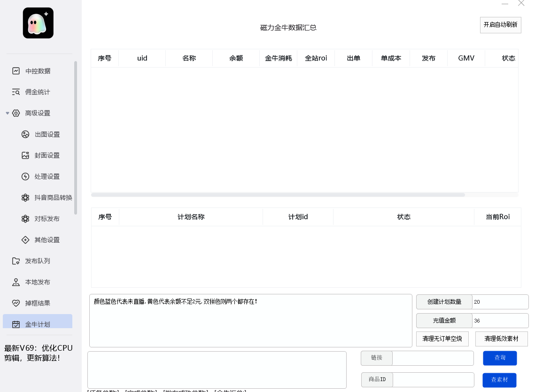
Task: Open the 佣金统计 menu item
Action: [x=38, y=92]
